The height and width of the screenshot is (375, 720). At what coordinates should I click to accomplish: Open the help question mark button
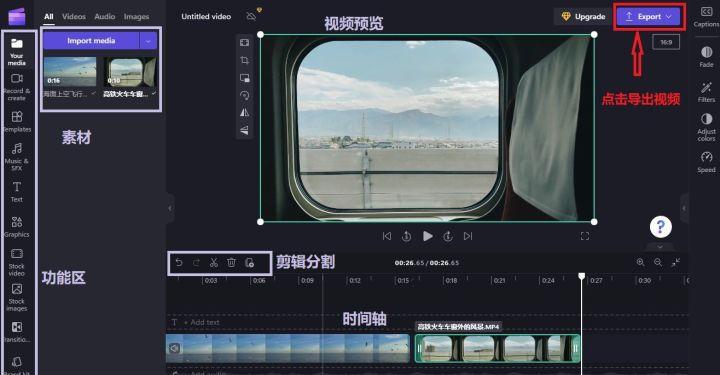(x=660, y=226)
